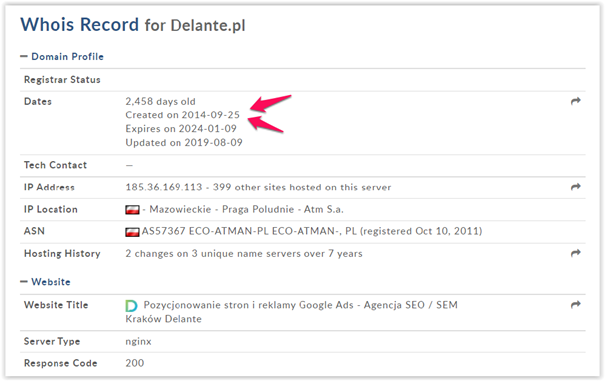This screenshot has height=381, width=605.
Task: Click the Server Type label
Action: pyautogui.click(x=52, y=342)
